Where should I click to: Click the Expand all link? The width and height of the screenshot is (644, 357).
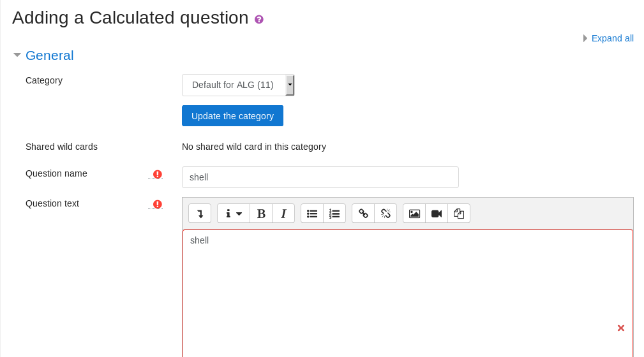click(612, 38)
